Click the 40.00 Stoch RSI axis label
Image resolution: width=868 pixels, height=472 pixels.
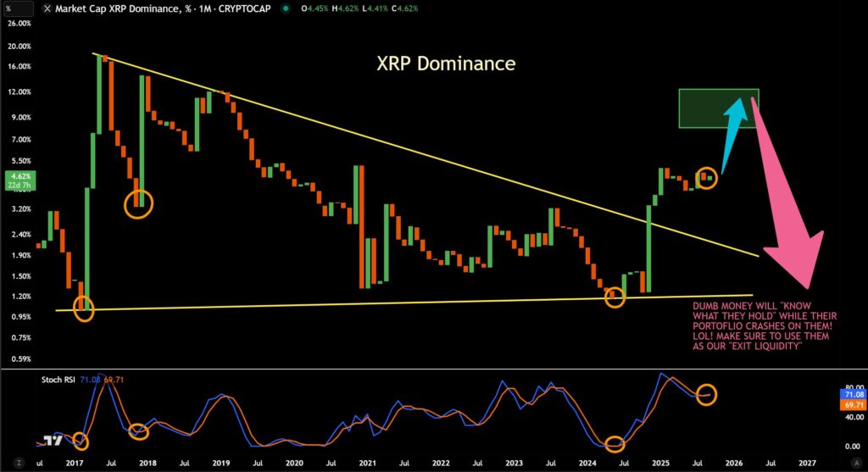pyautogui.click(x=854, y=417)
